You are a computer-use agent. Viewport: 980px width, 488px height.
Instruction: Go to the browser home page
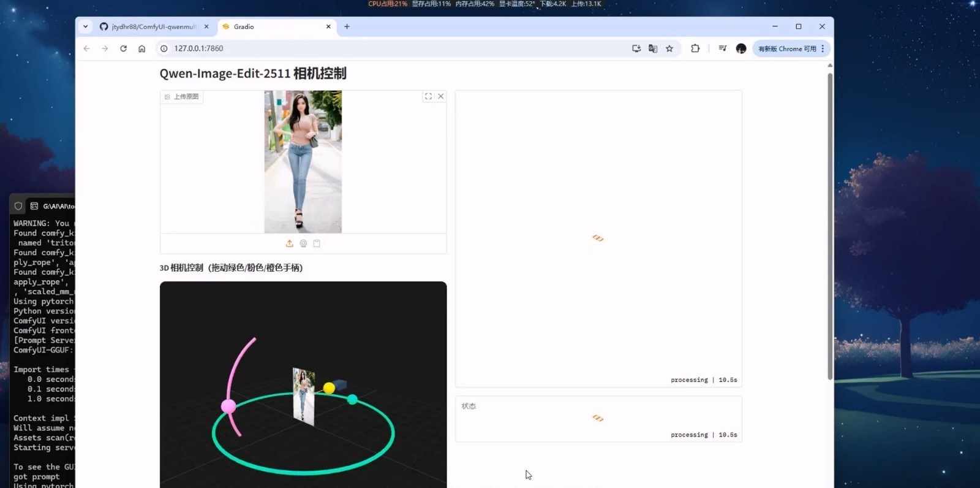click(x=141, y=48)
